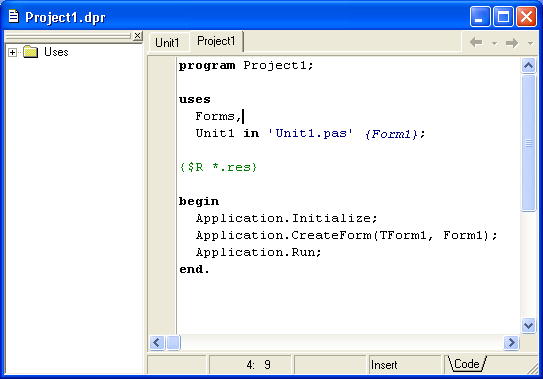This screenshot has width=543, height=379.
Task: Switch to the Unit1 tab
Action: pyautogui.click(x=167, y=43)
